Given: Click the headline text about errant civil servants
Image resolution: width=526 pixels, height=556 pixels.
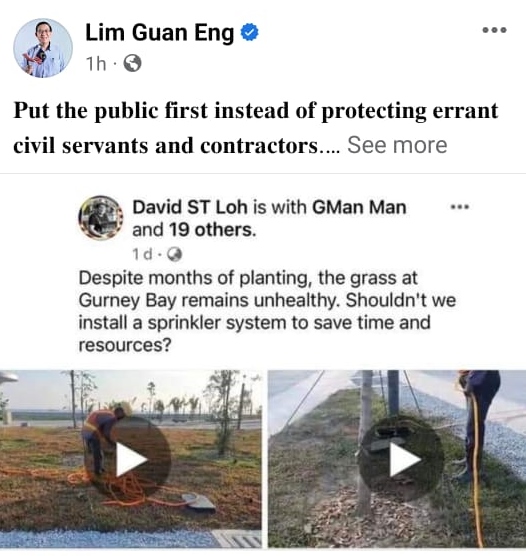Looking at the screenshot, I should point(255,128).
